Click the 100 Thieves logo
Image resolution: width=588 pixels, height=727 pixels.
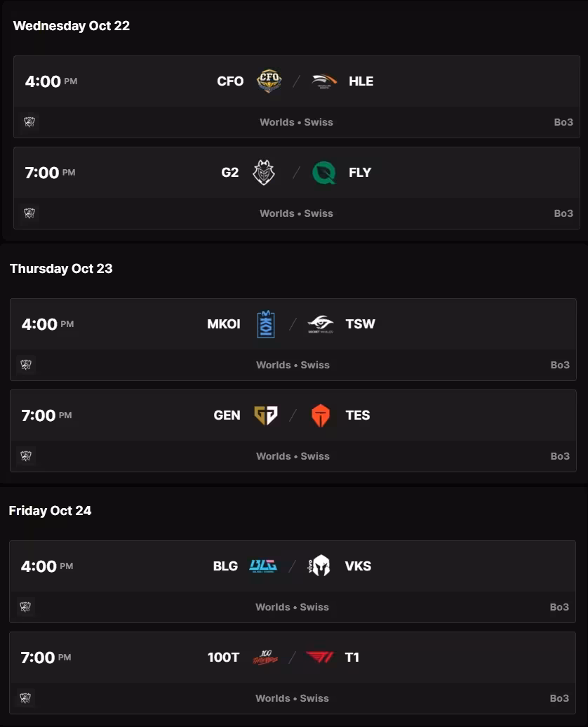point(265,658)
